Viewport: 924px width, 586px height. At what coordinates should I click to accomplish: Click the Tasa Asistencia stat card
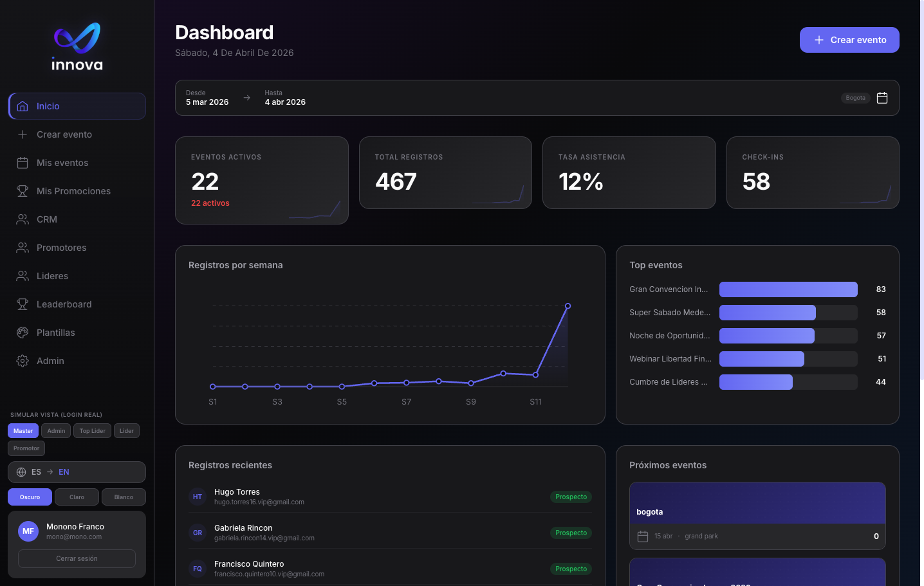point(629,172)
